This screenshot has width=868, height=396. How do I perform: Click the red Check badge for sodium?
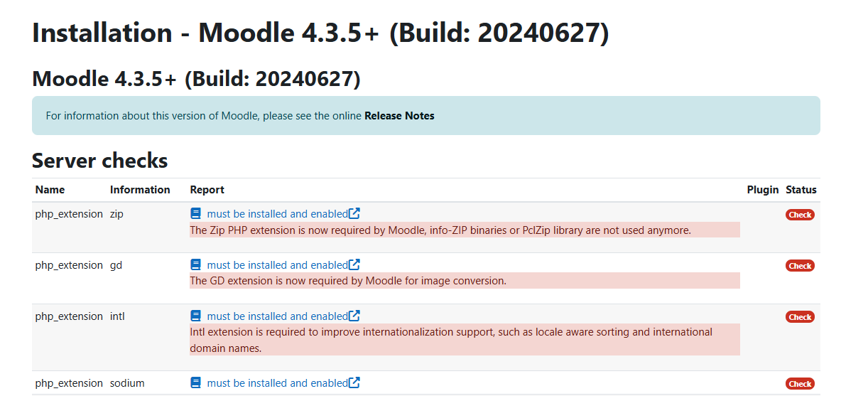800,384
